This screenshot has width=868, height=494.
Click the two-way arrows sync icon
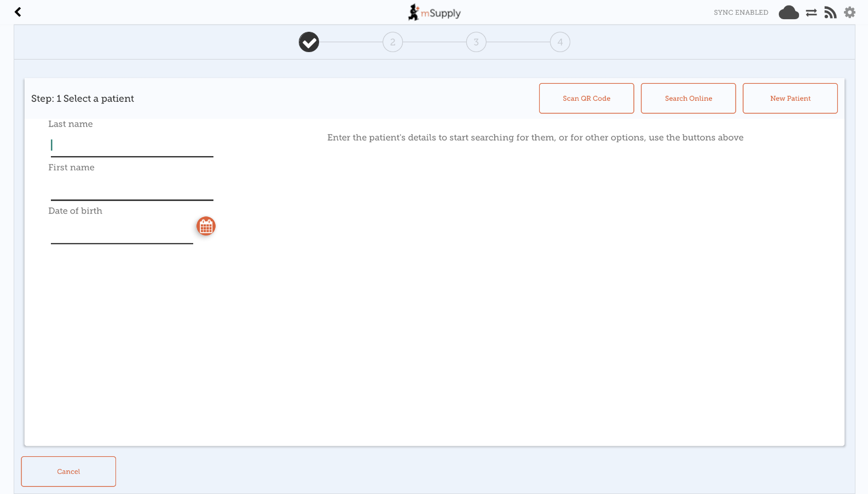(811, 13)
